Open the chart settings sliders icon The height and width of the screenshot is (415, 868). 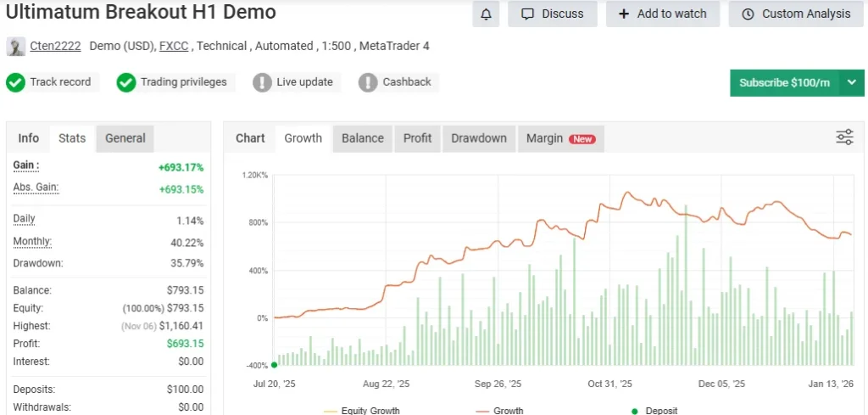click(x=845, y=137)
